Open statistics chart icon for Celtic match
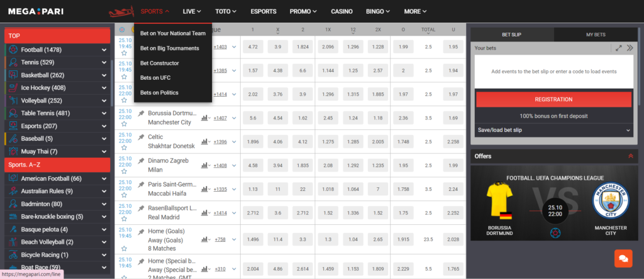This screenshot has width=644, height=279. (x=204, y=141)
